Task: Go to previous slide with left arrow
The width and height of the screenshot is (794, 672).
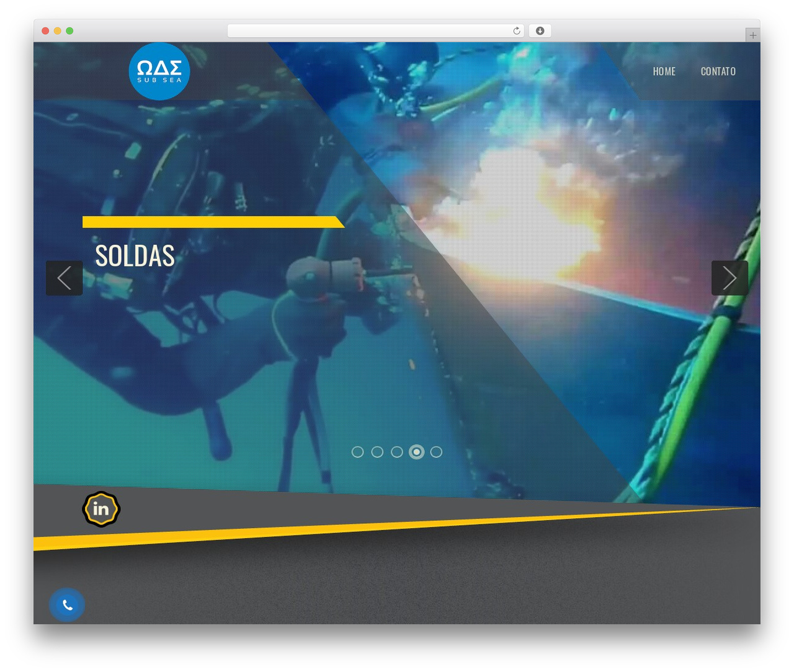Action: [65, 278]
